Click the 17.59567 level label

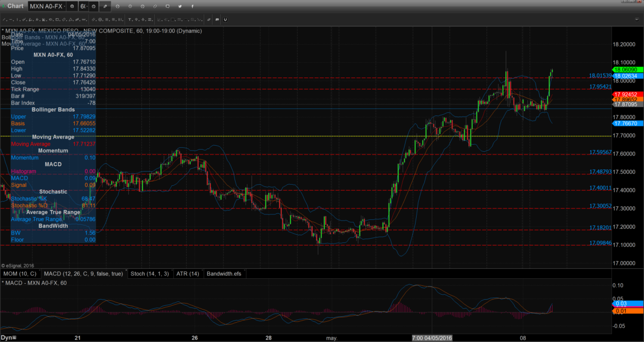(601, 152)
